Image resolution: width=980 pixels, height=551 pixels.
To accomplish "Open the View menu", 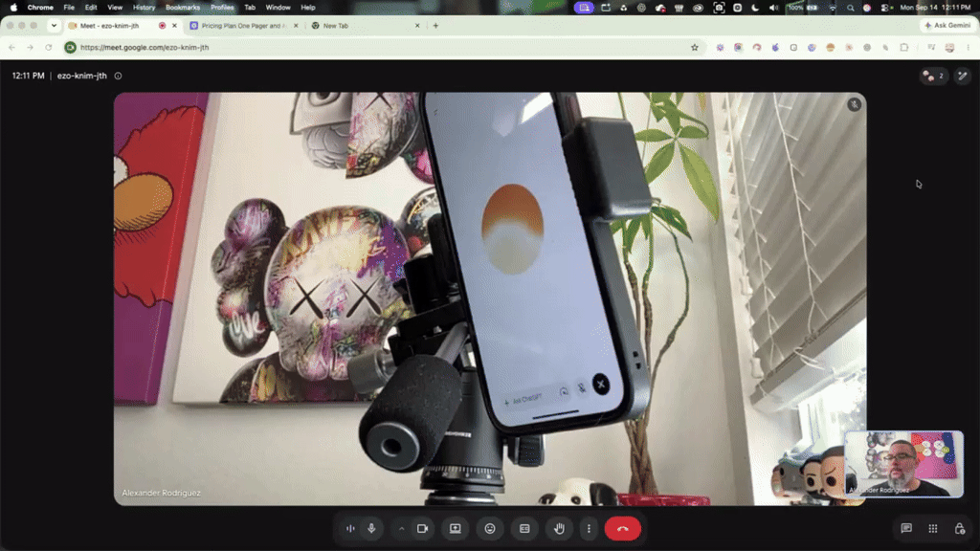I will click(115, 8).
